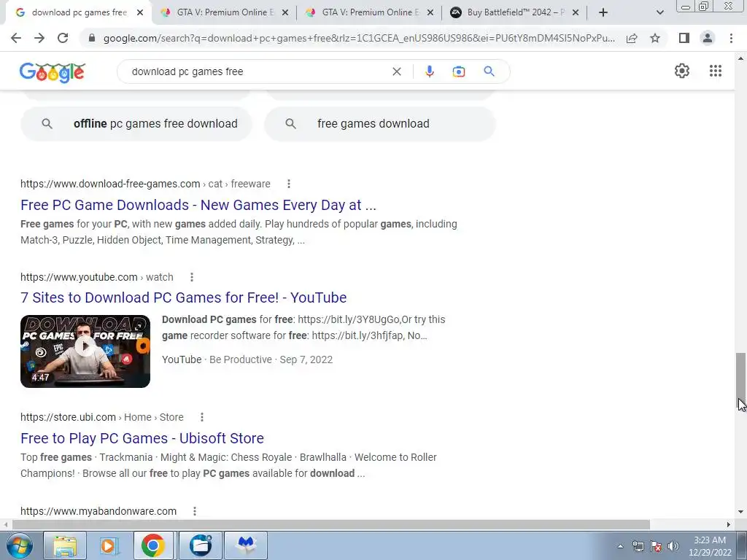The width and height of the screenshot is (747, 560).
Task: Click the Google search input field
Action: coord(258,71)
